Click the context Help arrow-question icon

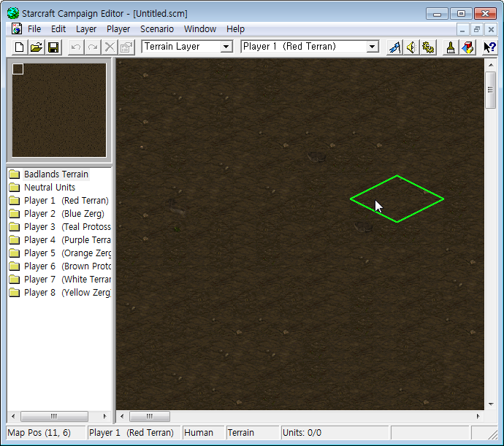(x=490, y=47)
